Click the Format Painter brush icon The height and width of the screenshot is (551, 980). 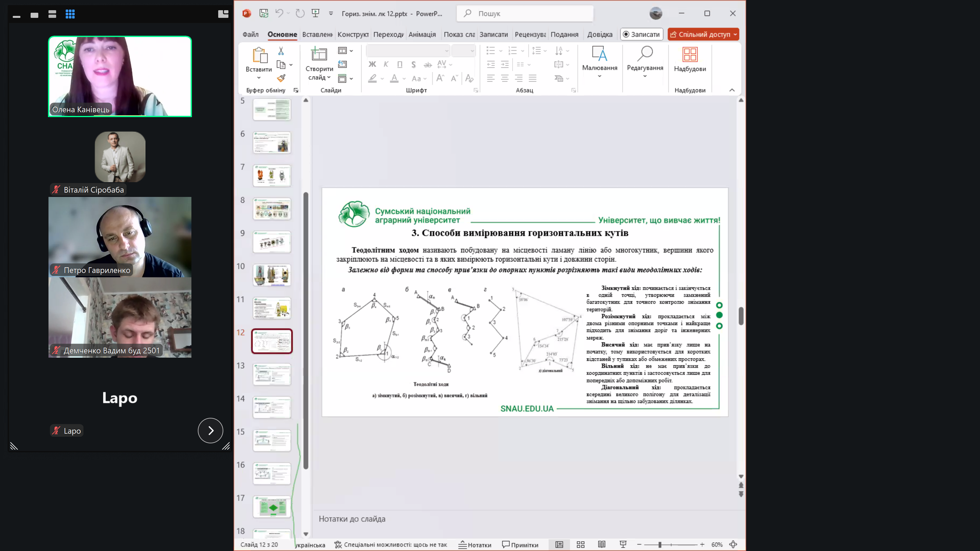[x=281, y=78]
